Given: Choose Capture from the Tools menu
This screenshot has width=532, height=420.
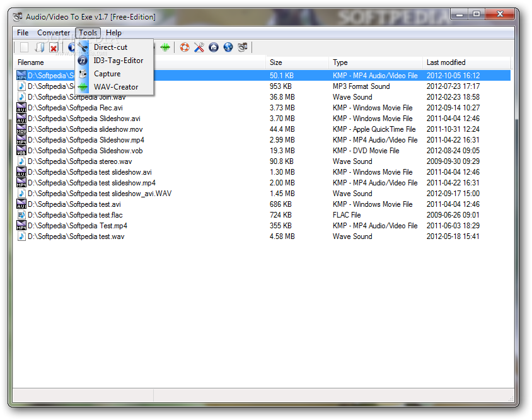Looking at the screenshot, I should [114, 74].
